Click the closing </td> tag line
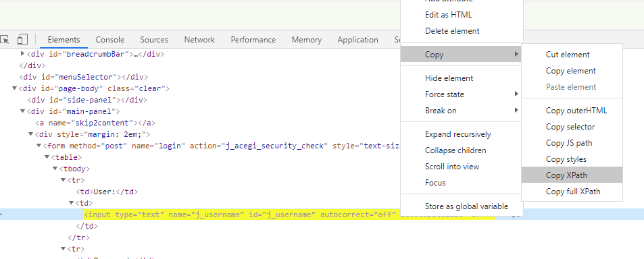Image resolution: width=644 pixels, height=259 pixels. click(x=87, y=226)
